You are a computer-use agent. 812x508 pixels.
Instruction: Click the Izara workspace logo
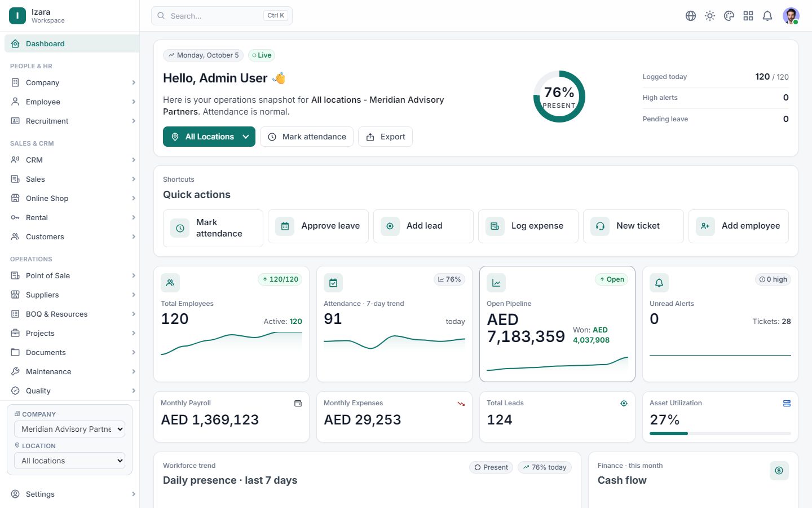tap(17, 16)
